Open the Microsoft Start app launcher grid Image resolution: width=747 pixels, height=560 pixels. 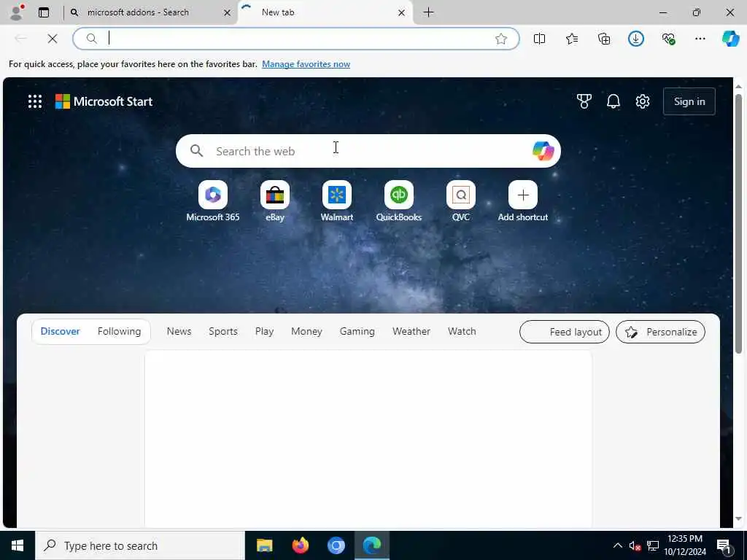pyautogui.click(x=35, y=101)
